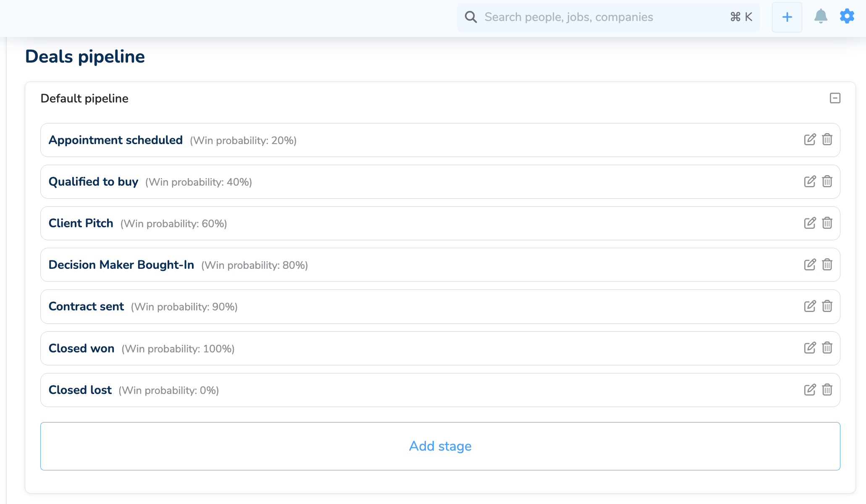The height and width of the screenshot is (504, 866).
Task: Delete the Closed won stage
Action: point(827,348)
